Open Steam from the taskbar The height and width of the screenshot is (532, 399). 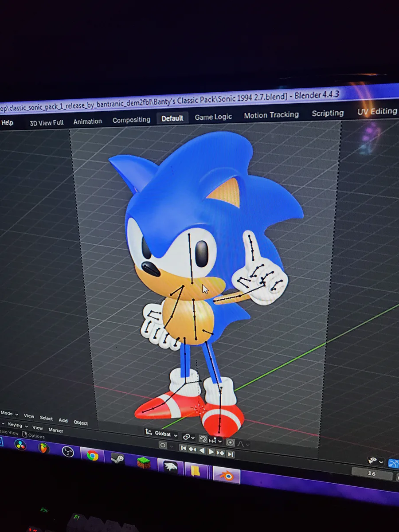pyautogui.click(x=117, y=459)
